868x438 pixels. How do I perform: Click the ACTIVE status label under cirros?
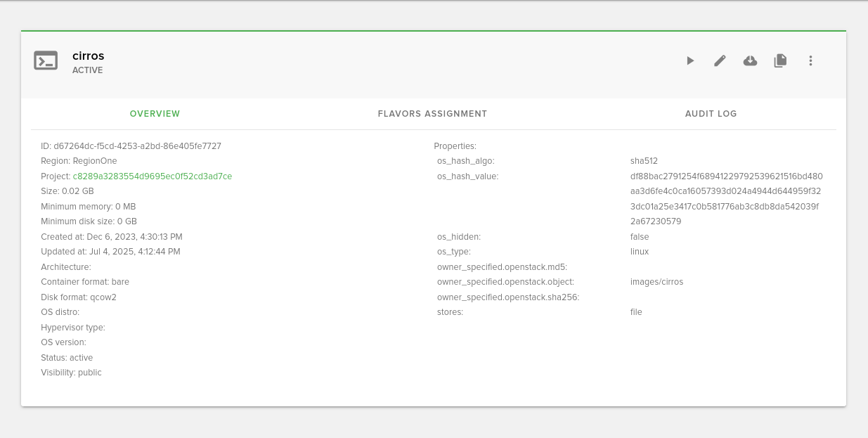coord(88,70)
